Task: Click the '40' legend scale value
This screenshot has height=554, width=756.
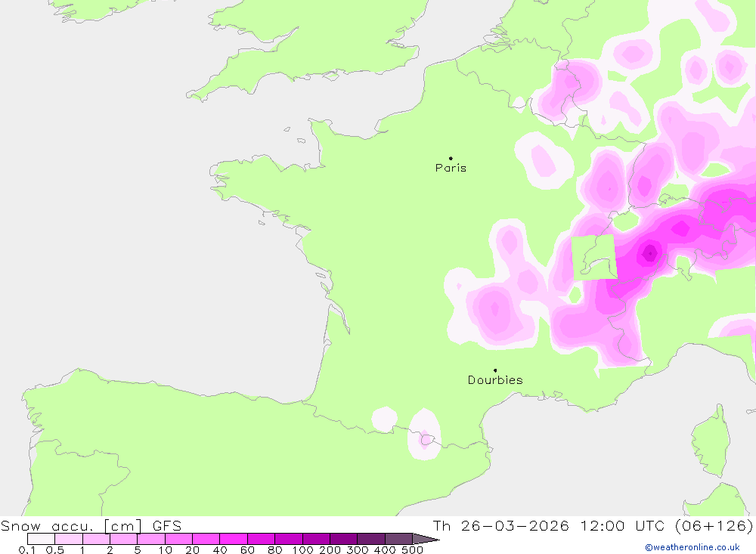Action: pos(220,550)
